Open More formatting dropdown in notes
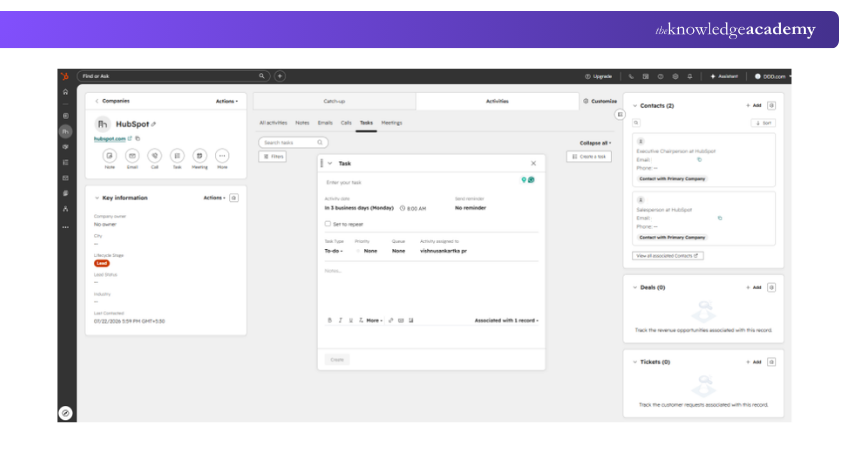 tap(374, 320)
